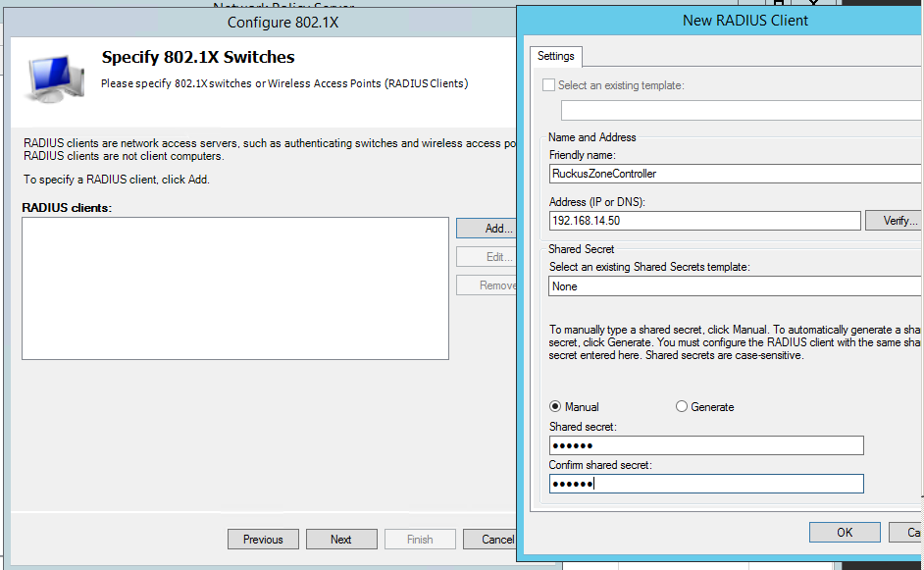The image size is (924, 570).
Task: Click the computer icon in wizard header
Action: pos(54,80)
